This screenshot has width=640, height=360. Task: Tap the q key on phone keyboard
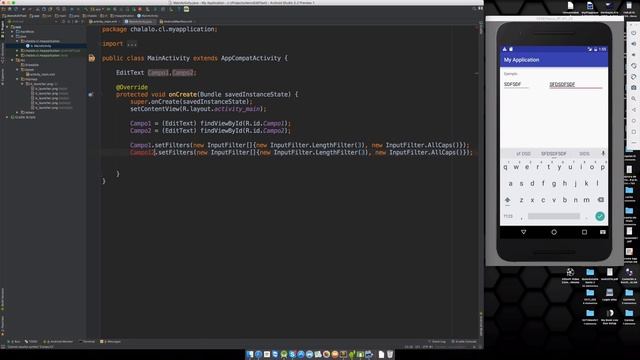(506, 167)
